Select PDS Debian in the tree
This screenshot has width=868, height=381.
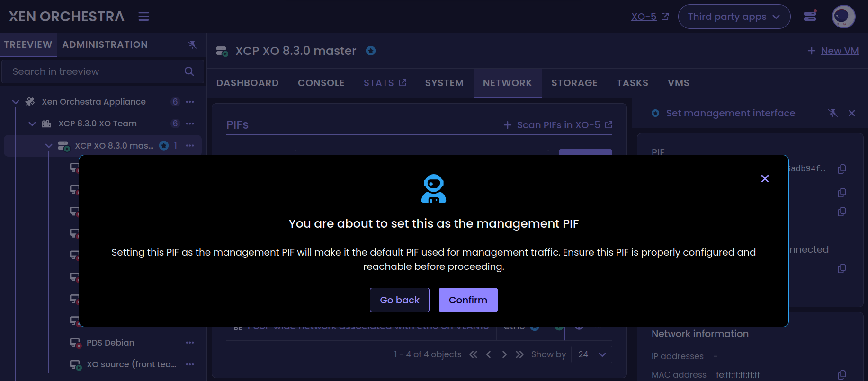coord(110,343)
